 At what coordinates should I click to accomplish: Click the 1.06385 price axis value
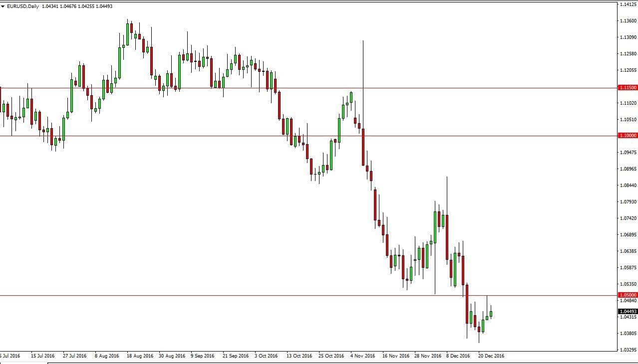pyautogui.click(x=628, y=251)
